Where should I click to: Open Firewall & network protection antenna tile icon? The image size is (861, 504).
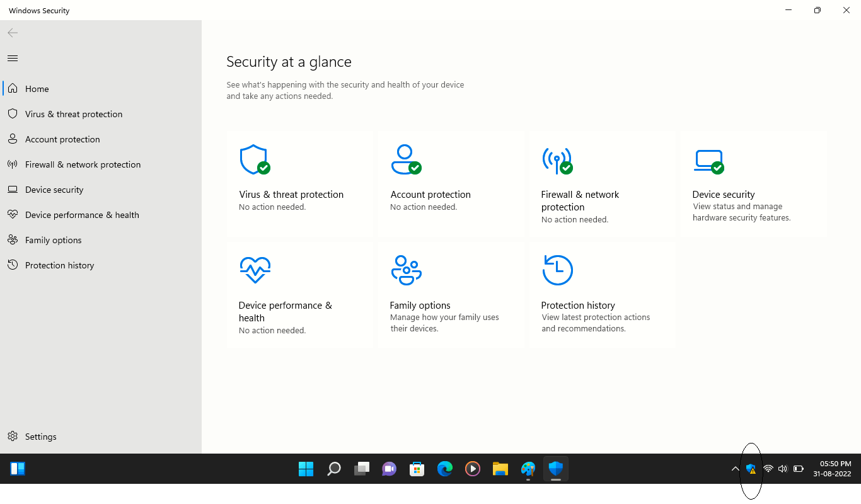(557, 161)
